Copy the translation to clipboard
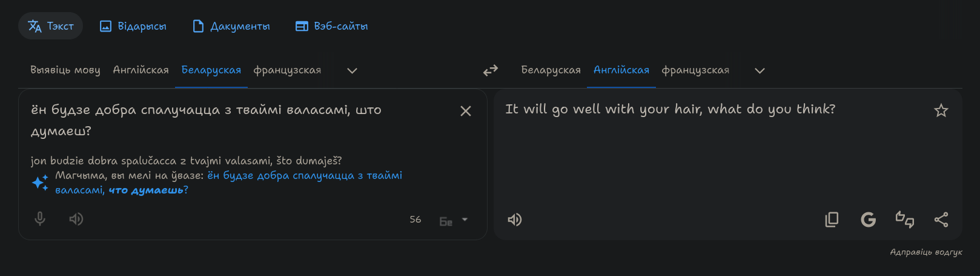Viewport: 980px width, 276px height. point(832,220)
